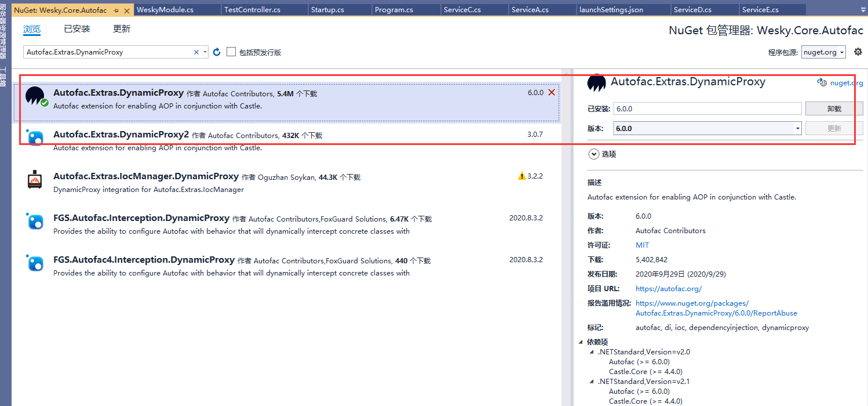Open the Server Explorer side panel tab
This screenshot has width=868, height=406.
tap(4, 31)
